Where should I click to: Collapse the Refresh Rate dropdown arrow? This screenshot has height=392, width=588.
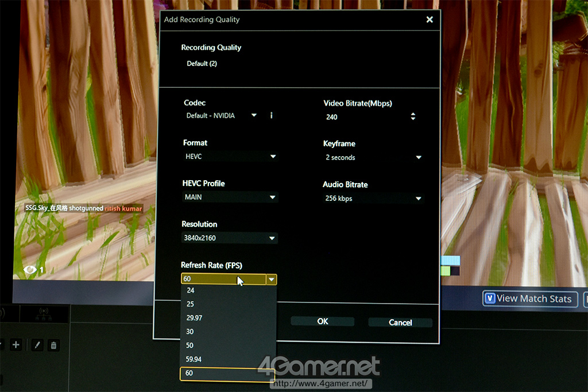pyautogui.click(x=272, y=279)
